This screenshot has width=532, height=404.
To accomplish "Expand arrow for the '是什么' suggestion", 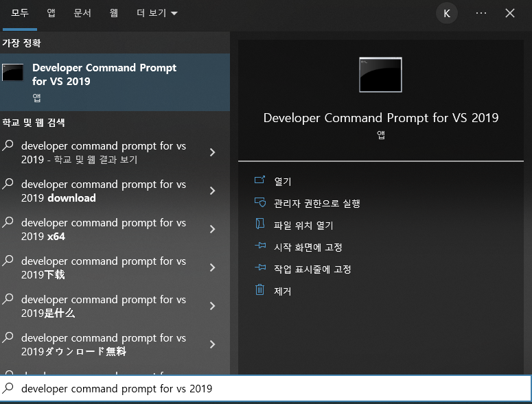I will [212, 306].
